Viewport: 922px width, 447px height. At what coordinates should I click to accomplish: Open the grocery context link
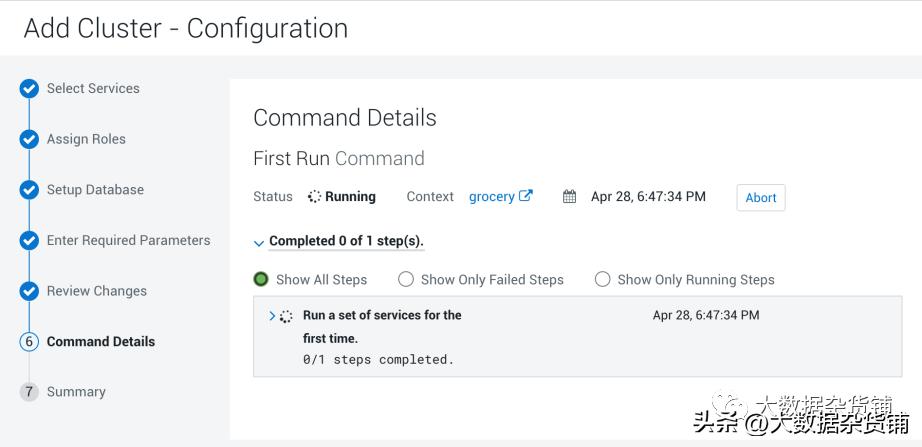point(491,197)
